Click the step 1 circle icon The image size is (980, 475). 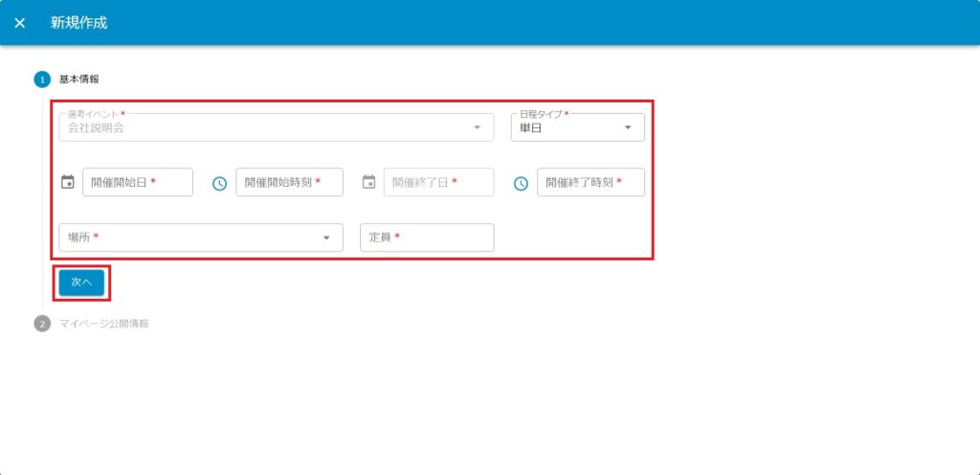pos(42,79)
